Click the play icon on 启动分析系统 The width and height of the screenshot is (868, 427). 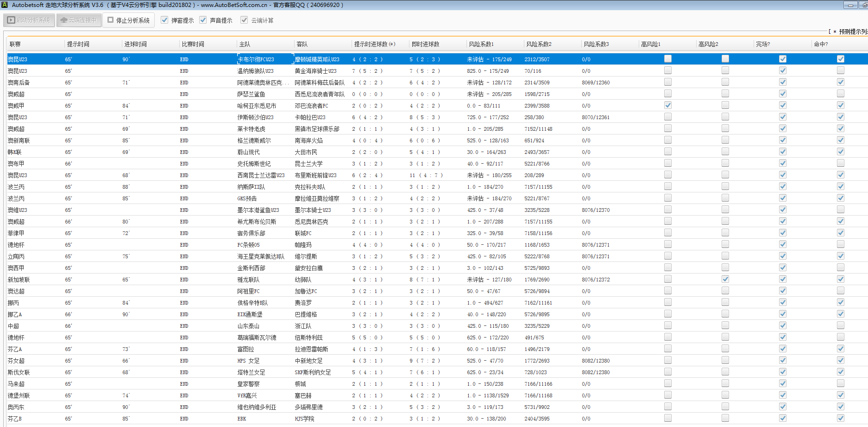(11, 20)
